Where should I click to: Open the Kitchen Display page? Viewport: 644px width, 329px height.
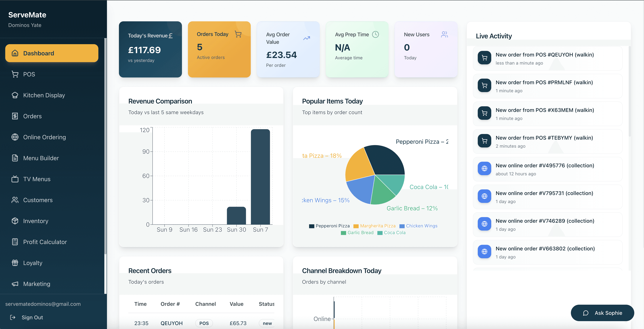coord(44,95)
